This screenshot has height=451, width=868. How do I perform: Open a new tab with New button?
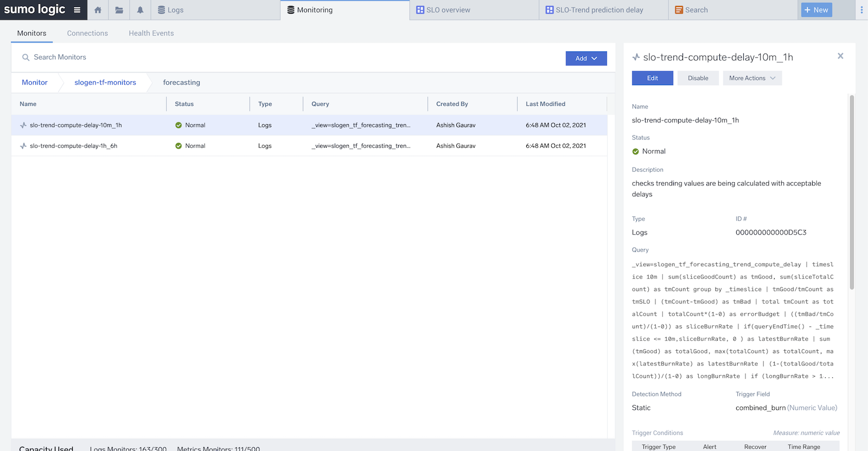coord(816,10)
